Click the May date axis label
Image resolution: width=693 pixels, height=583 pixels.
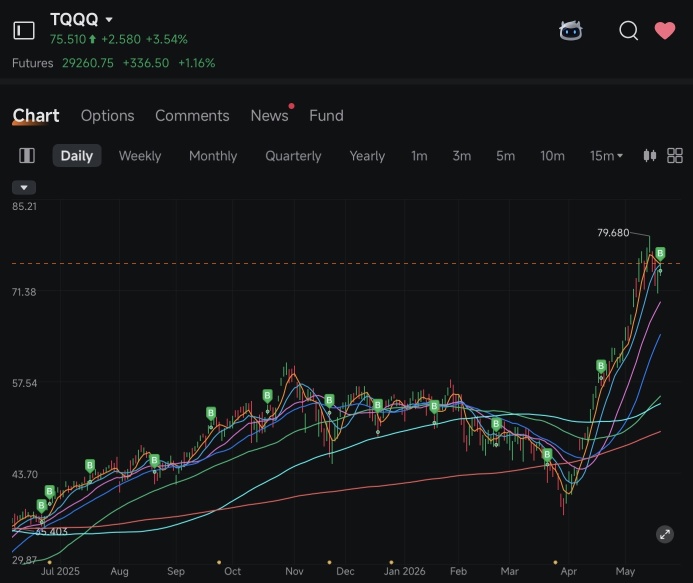tap(625, 571)
